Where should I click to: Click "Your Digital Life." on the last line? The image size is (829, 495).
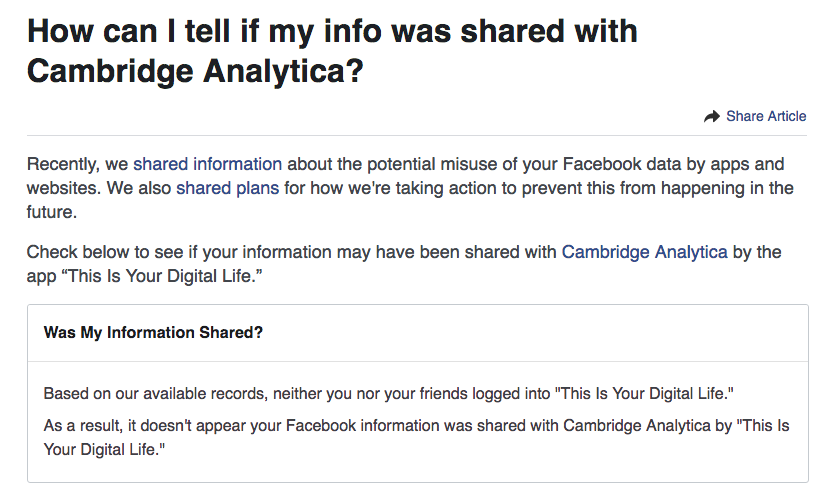coord(104,450)
